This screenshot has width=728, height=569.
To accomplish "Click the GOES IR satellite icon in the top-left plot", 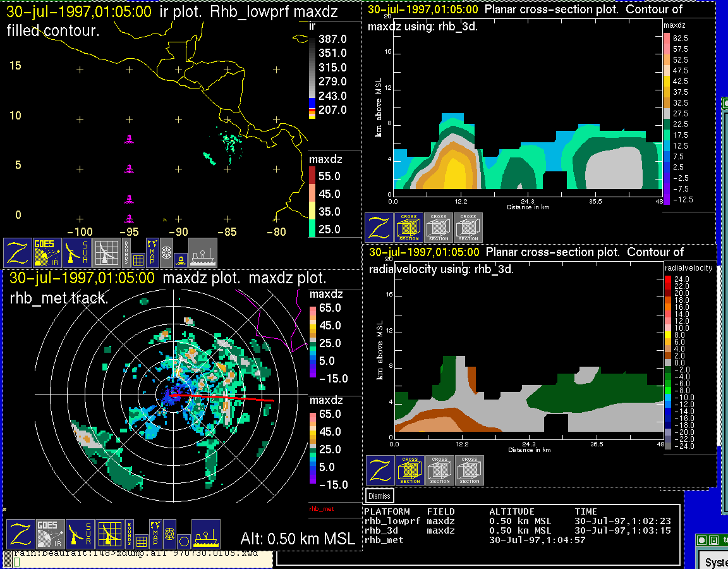I will pos(47,253).
